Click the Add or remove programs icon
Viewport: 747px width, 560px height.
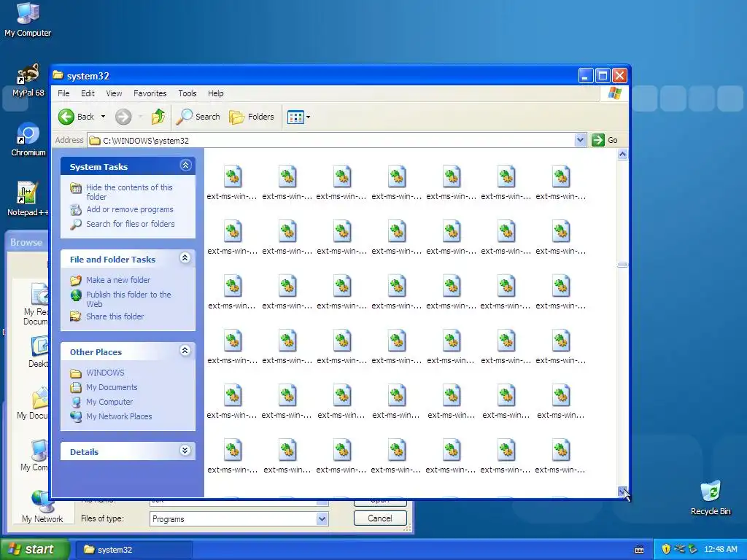pyautogui.click(x=76, y=209)
